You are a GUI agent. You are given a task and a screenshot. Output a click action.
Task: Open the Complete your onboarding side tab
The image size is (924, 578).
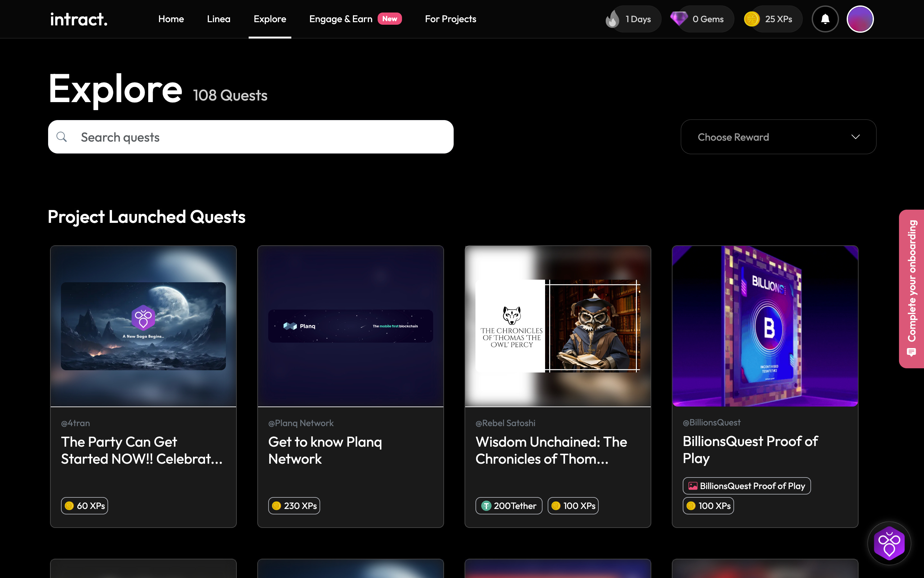(x=911, y=289)
